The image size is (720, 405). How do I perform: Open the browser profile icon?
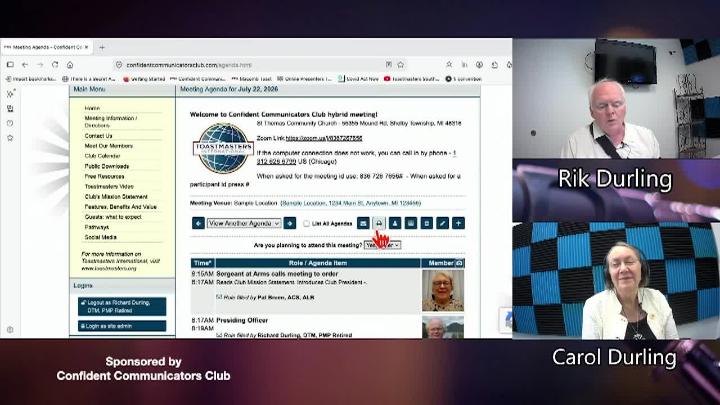pos(479,65)
